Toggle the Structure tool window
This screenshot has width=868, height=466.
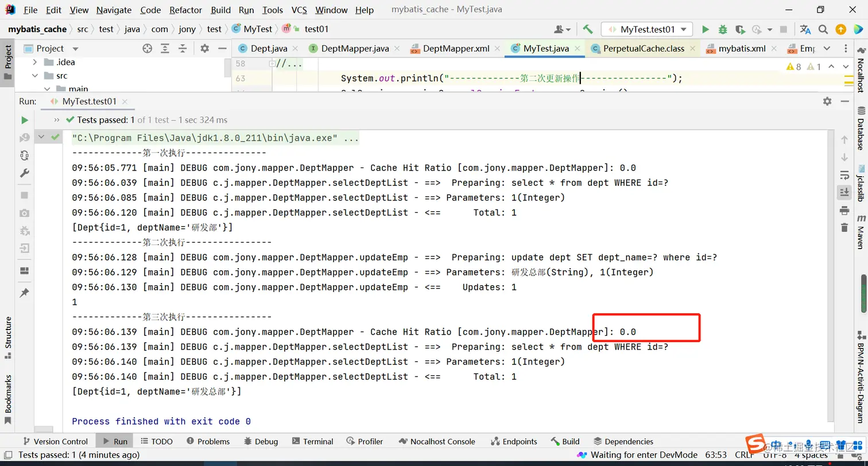(8, 337)
